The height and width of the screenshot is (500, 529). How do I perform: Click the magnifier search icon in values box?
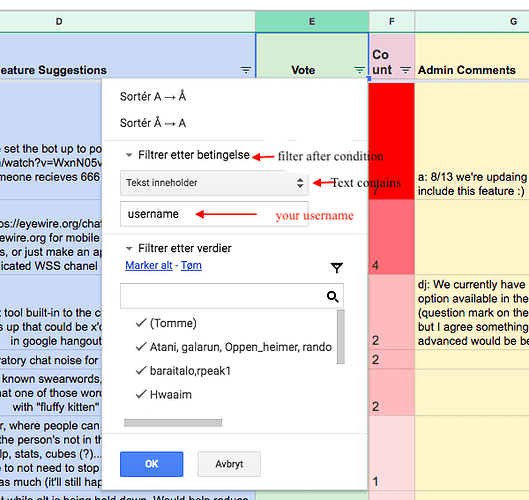(x=333, y=297)
